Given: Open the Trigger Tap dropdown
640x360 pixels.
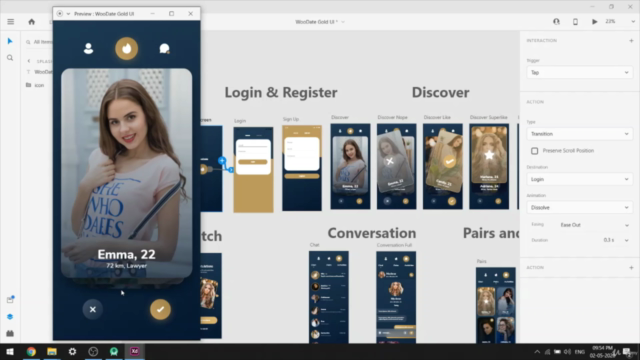Looking at the screenshot, I should pyautogui.click(x=579, y=72).
